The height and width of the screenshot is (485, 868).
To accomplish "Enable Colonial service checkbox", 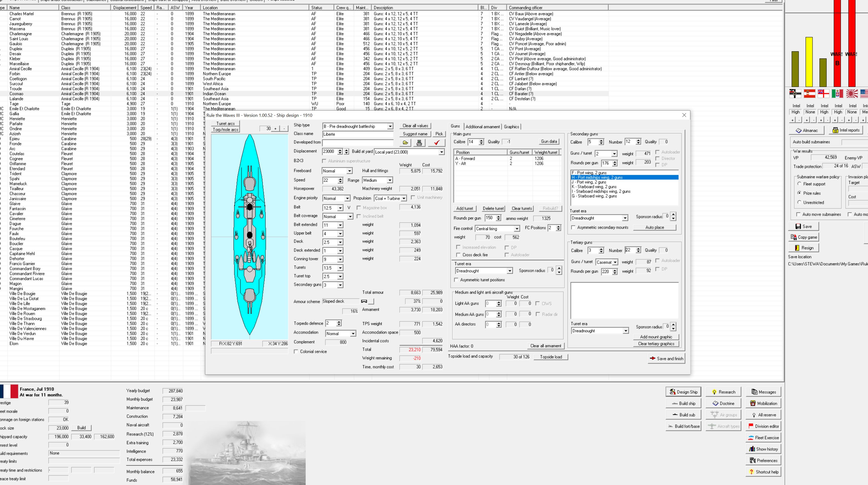I will point(296,352).
